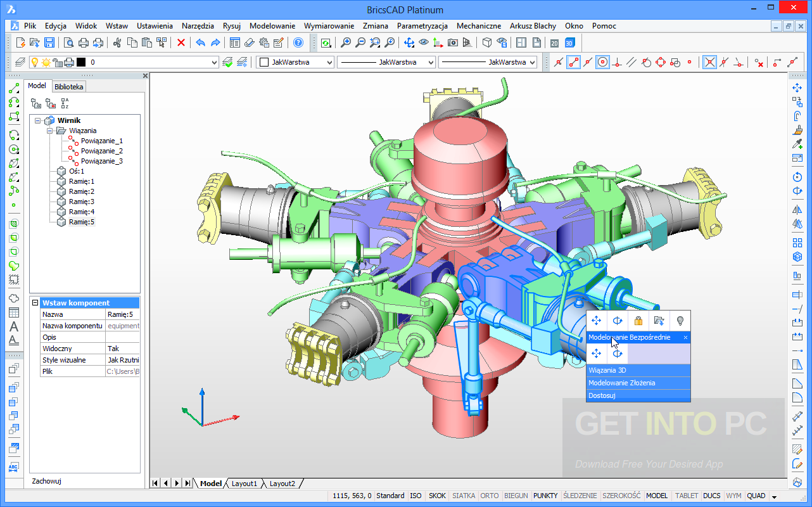Click the Zoom In magnifier icon
This screenshot has height=507, width=812.
(x=345, y=42)
